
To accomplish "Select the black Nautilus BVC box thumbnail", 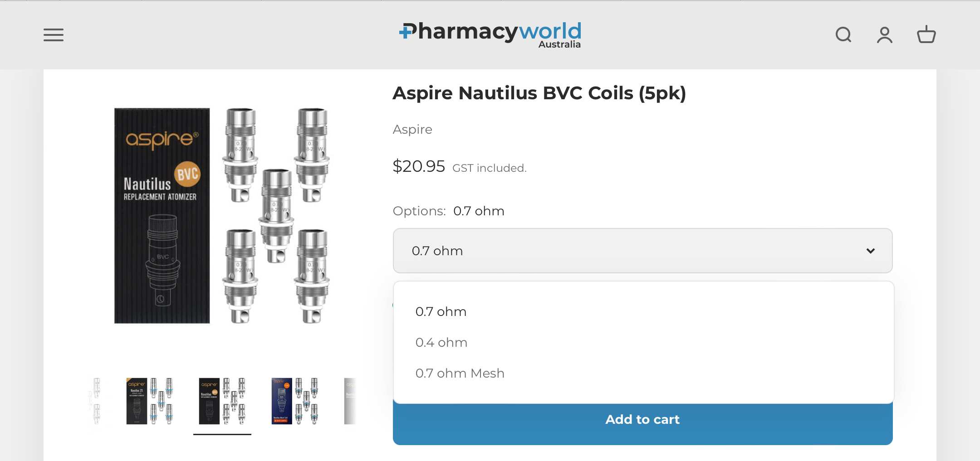I will click(x=222, y=401).
